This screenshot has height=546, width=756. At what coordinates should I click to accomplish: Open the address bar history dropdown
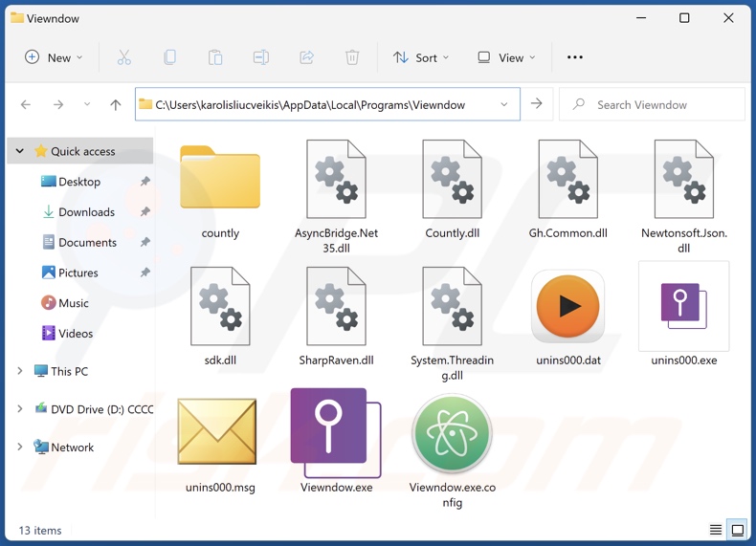click(x=504, y=104)
